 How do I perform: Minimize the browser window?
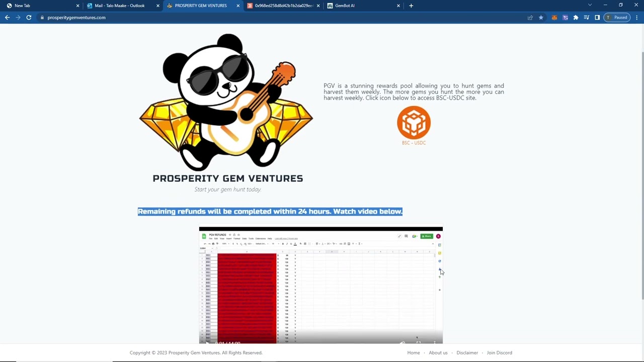605,5
